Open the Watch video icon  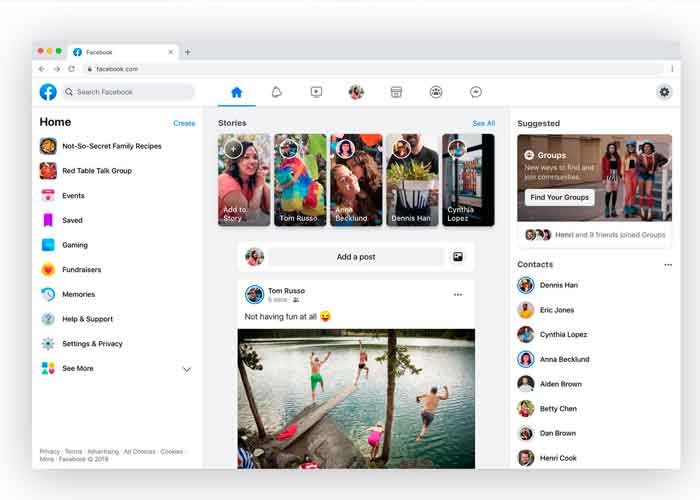(316, 92)
